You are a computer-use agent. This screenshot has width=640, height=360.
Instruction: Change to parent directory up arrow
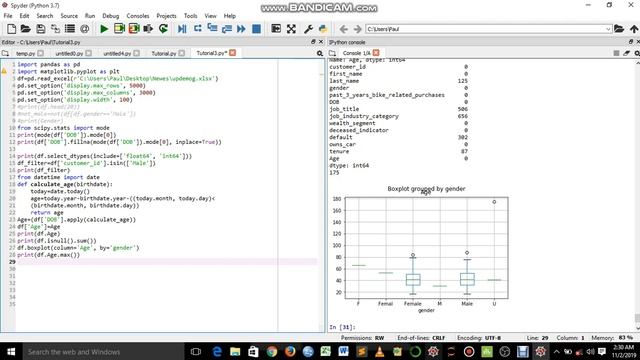634,29
